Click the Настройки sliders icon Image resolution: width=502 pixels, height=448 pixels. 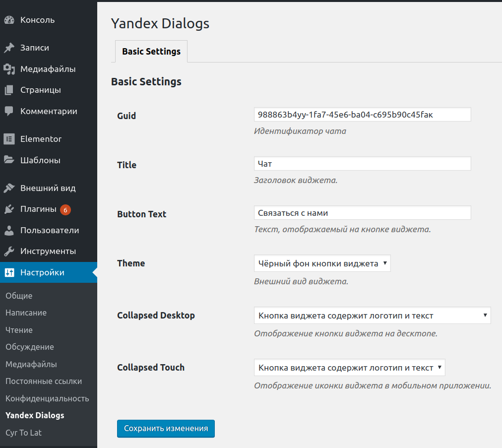(9, 272)
